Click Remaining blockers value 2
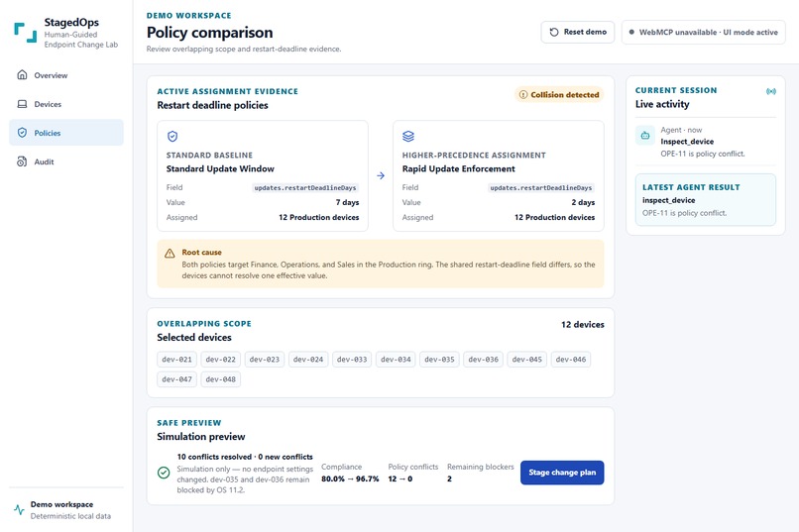 pyautogui.click(x=449, y=479)
